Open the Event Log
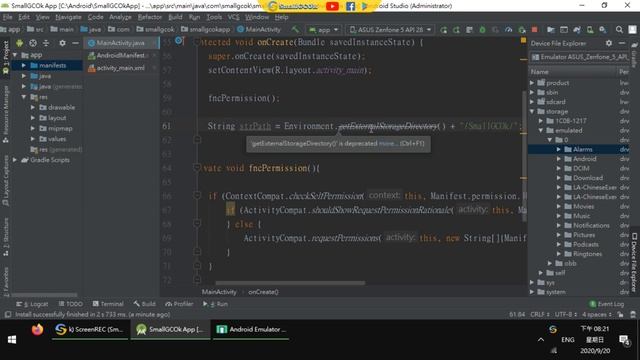The width and height of the screenshot is (640, 360). tap(607, 304)
